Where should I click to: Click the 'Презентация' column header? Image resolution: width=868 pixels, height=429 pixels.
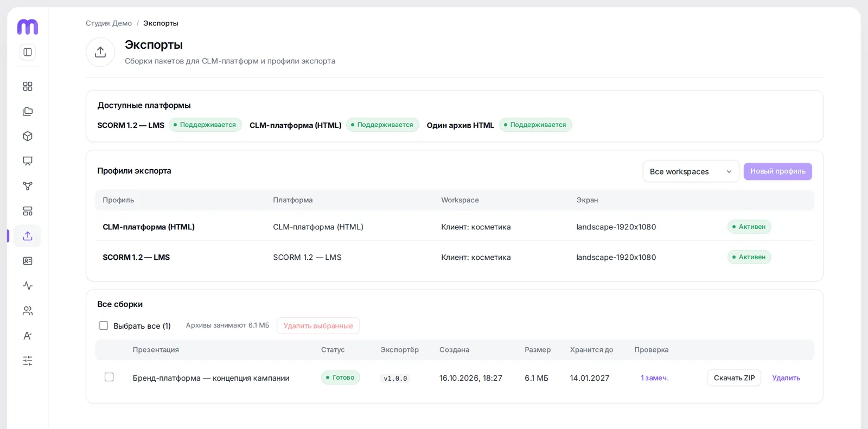156,350
